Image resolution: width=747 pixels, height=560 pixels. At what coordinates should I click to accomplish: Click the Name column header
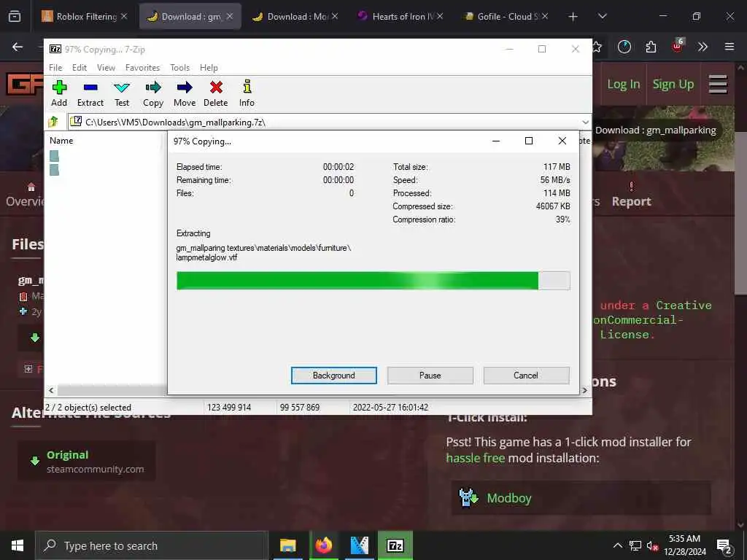point(61,141)
